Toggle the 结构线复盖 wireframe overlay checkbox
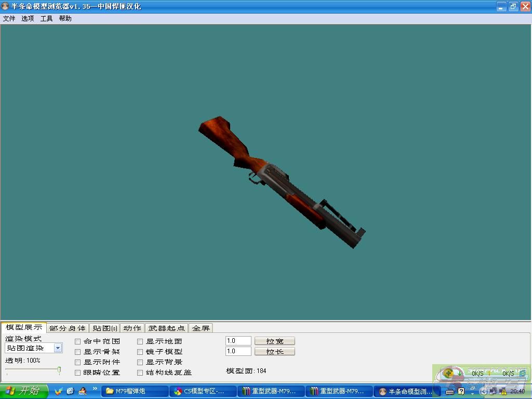Image resolution: width=532 pixels, height=399 pixels. click(140, 373)
